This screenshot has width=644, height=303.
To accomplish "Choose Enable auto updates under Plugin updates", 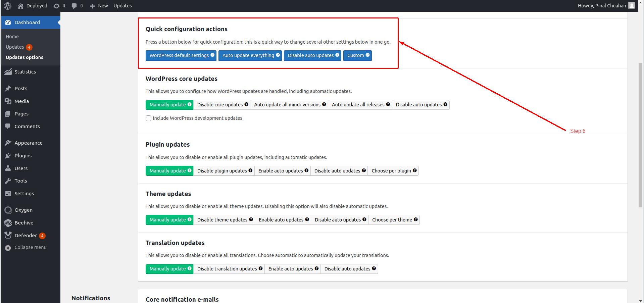I will point(283,171).
